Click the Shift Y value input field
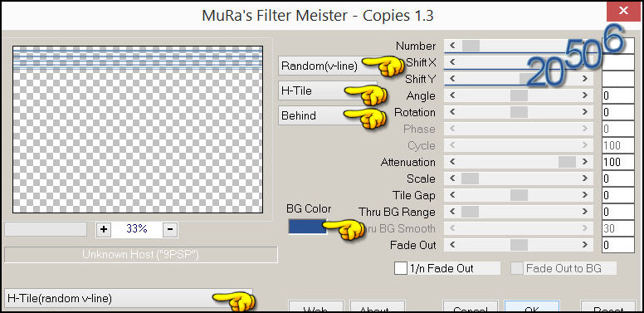Screen dimensions: 644x313 (618, 79)
